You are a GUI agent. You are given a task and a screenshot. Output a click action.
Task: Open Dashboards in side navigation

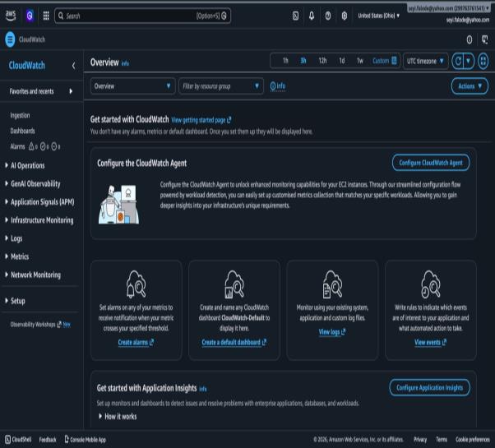tap(22, 131)
